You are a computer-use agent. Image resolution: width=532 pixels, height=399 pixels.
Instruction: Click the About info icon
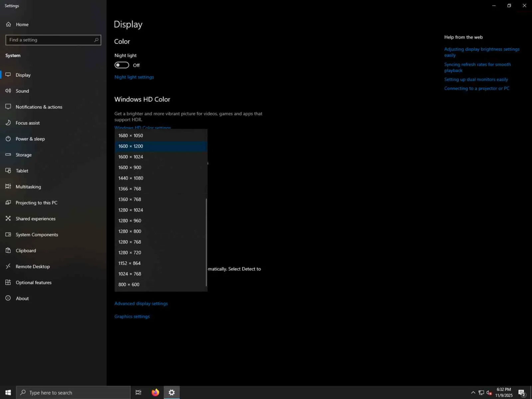coord(8,298)
